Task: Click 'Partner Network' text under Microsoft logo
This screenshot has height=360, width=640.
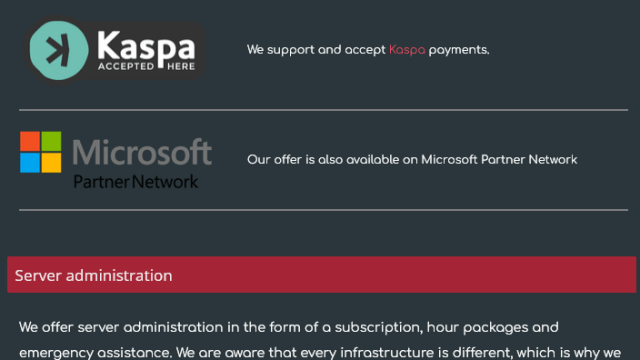Action: click(x=136, y=182)
